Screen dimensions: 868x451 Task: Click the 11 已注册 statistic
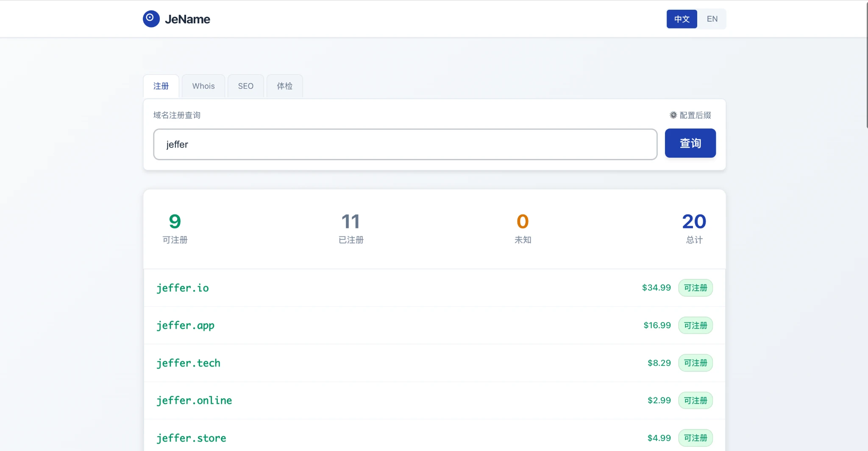tap(351, 228)
